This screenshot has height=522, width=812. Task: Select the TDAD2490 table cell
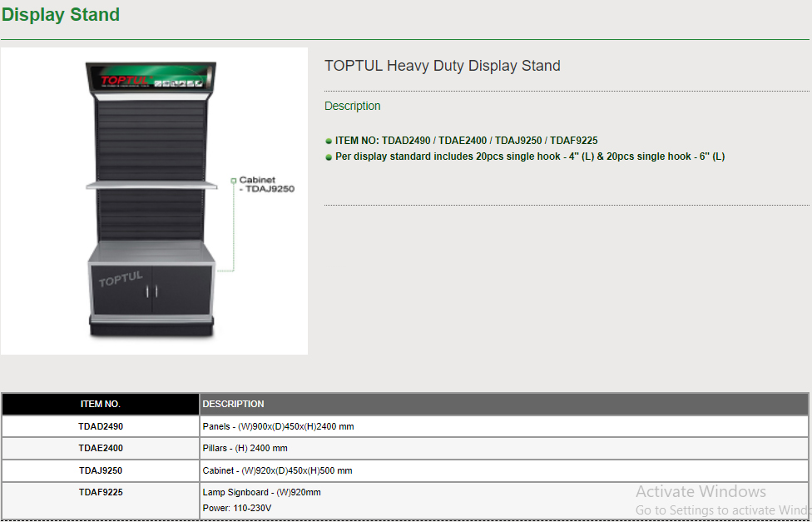101,426
